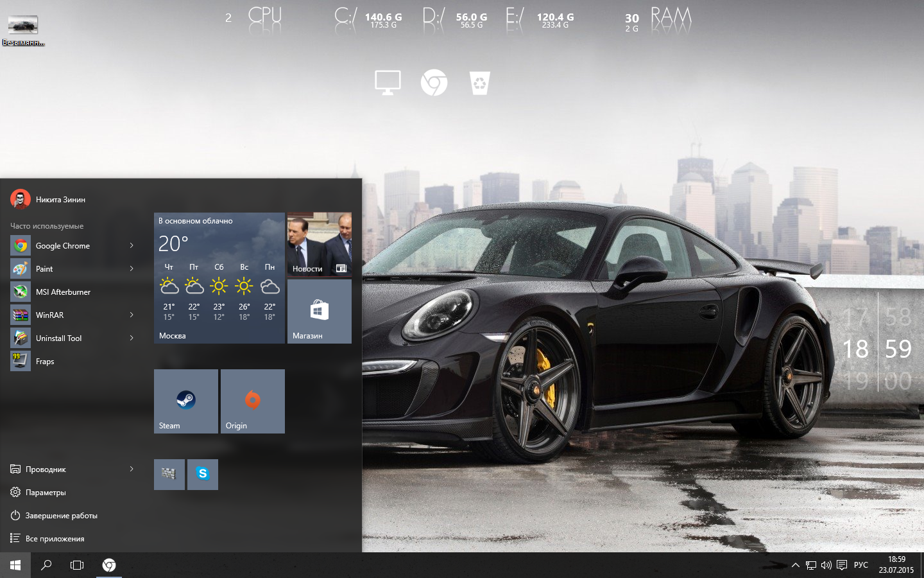Open Task View on the taskbar

(77, 565)
